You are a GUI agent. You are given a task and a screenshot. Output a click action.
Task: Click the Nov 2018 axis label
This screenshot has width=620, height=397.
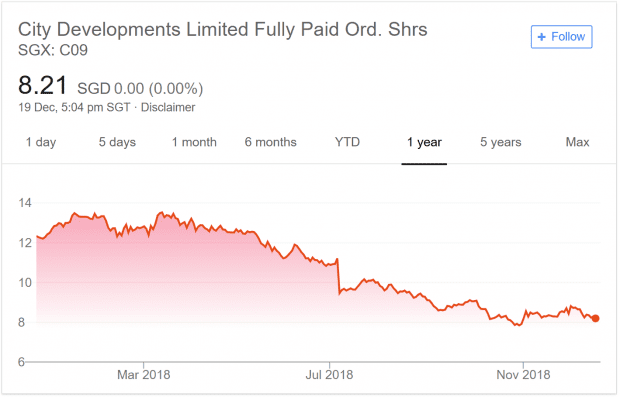coord(523,374)
